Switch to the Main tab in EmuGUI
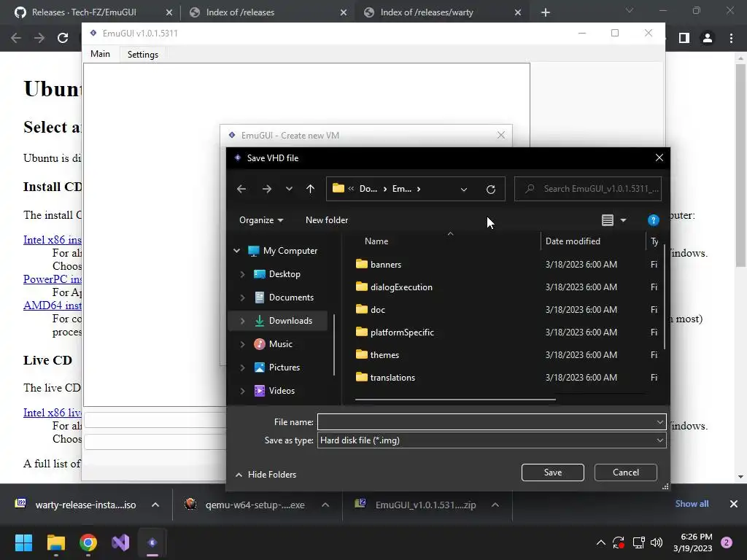 [100, 54]
